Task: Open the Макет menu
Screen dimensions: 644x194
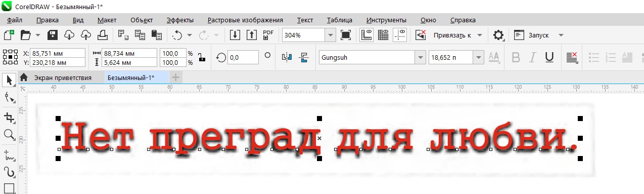Action: pos(107,20)
